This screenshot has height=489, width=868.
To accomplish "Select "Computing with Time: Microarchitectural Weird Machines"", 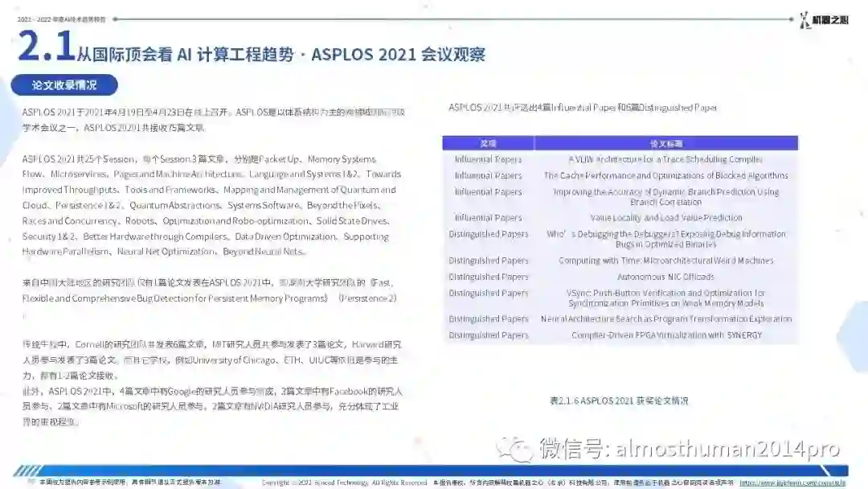I will 666,261.
